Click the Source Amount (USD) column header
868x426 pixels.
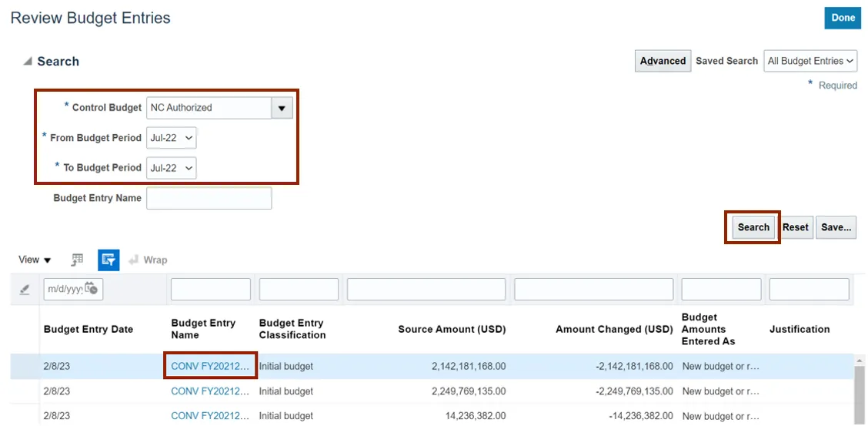pyautogui.click(x=452, y=330)
